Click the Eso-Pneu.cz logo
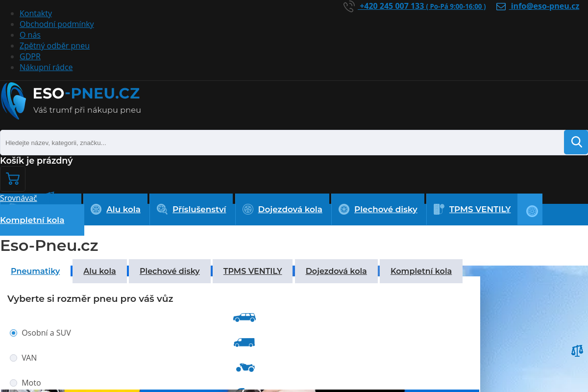 coord(71,100)
